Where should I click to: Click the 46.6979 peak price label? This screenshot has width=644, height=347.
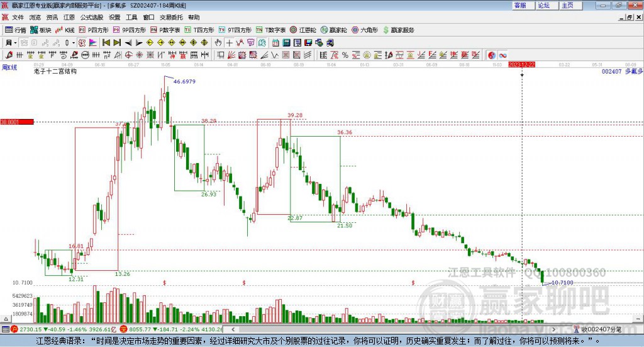(184, 81)
